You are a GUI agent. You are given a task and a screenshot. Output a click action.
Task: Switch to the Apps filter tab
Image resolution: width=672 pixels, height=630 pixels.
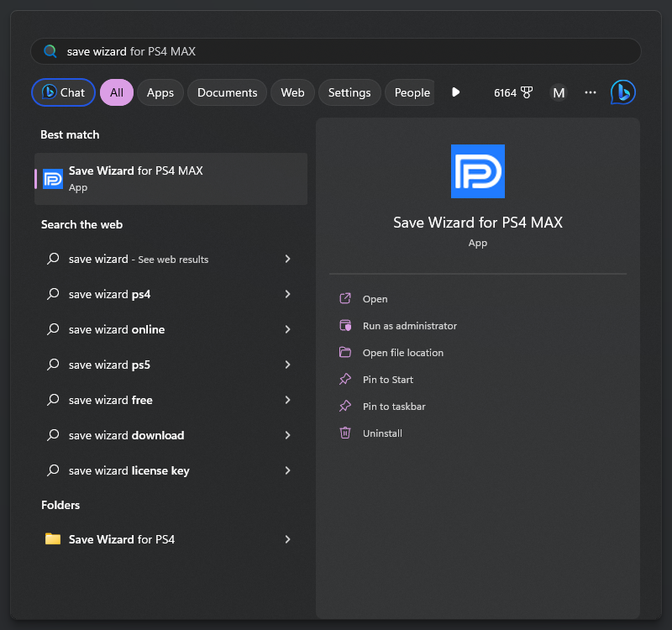[160, 92]
